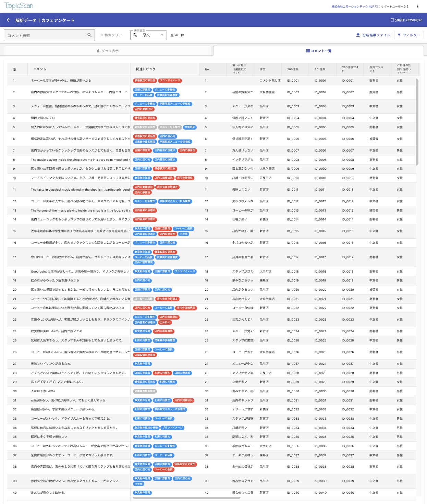Click the calendar icon beside 分析日
Image resolution: width=427 pixels, height=504 pixels.
392,20
